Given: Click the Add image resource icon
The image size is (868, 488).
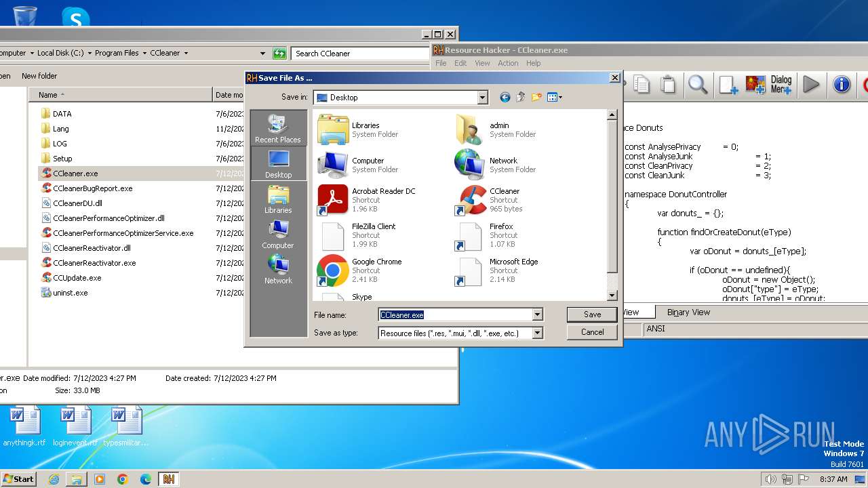Looking at the screenshot, I should pyautogui.click(x=755, y=84).
